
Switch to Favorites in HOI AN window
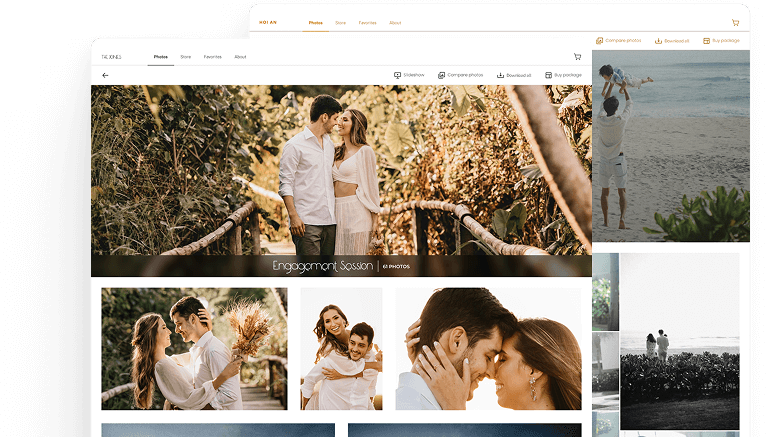367,22
